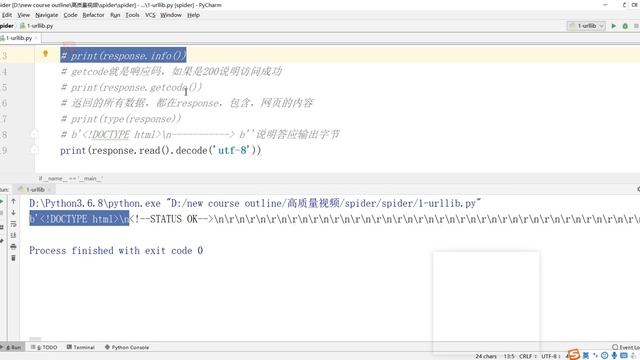Click the Debug bug icon in toolbar
The width and height of the screenshot is (640, 360).
coord(625,26)
